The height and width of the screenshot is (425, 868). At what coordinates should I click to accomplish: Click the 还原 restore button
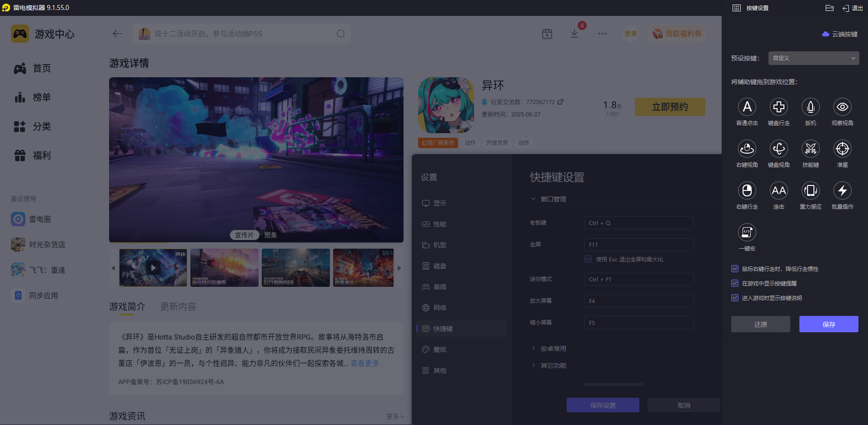[x=761, y=324]
